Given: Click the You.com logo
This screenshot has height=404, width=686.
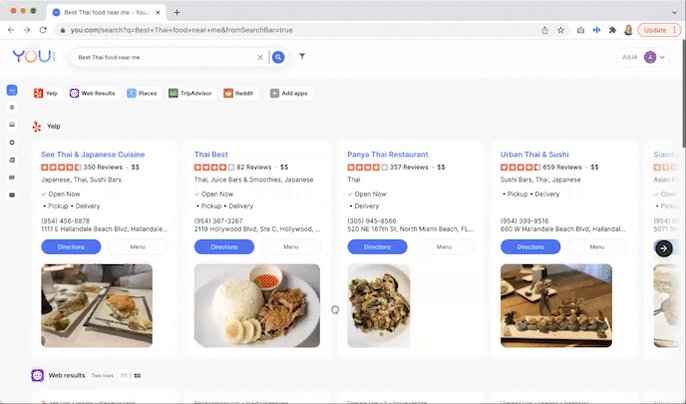Looking at the screenshot, I should click(x=33, y=56).
